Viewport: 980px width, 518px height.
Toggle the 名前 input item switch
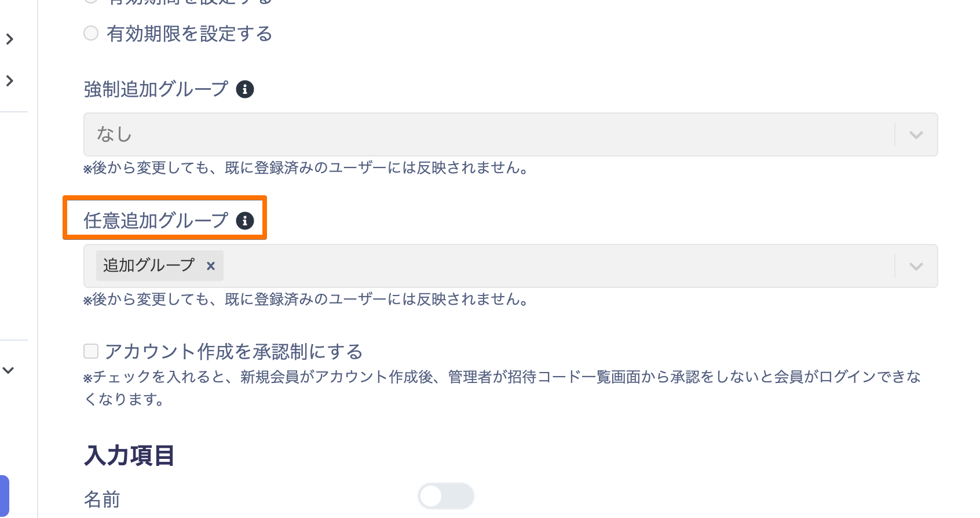point(446,496)
